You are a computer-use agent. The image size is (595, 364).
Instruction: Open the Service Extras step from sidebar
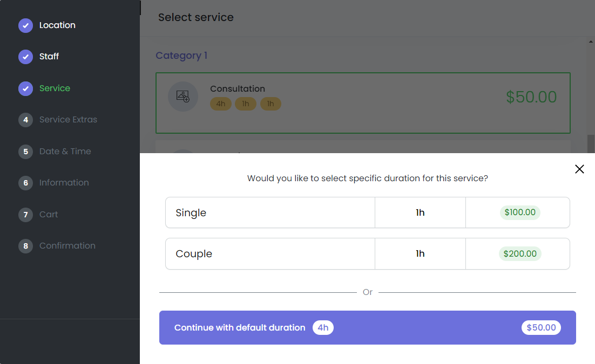[x=67, y=120]
